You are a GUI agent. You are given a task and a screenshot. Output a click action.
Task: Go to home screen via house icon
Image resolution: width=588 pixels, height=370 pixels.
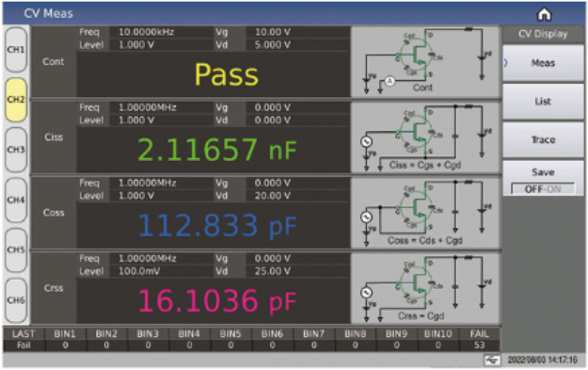[x=544, y=15]
